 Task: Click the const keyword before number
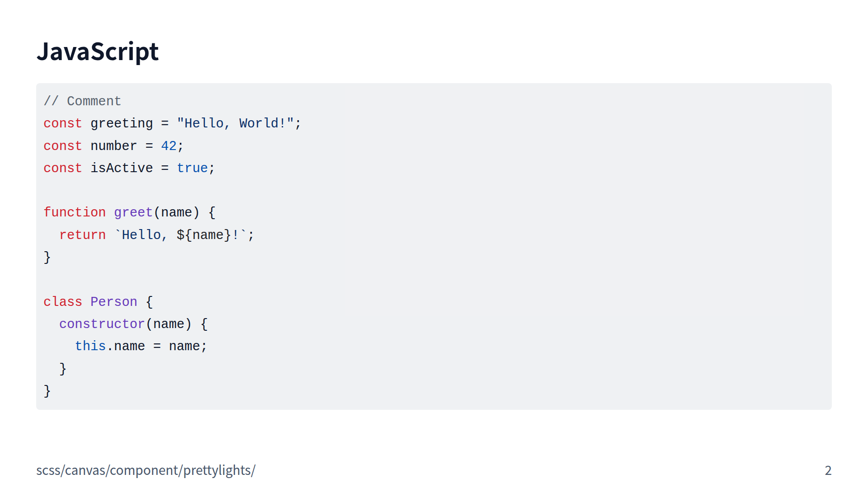[x=63, y=146]
